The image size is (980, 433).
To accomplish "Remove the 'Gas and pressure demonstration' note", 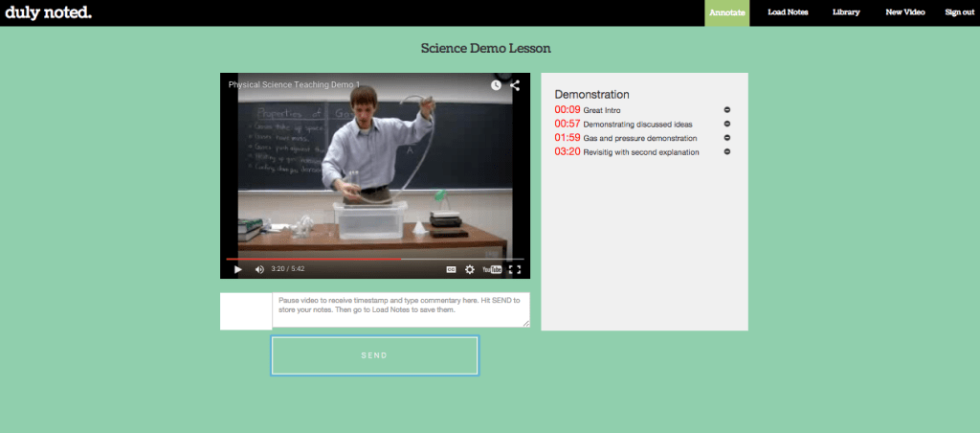I will [x=726, y=138].
